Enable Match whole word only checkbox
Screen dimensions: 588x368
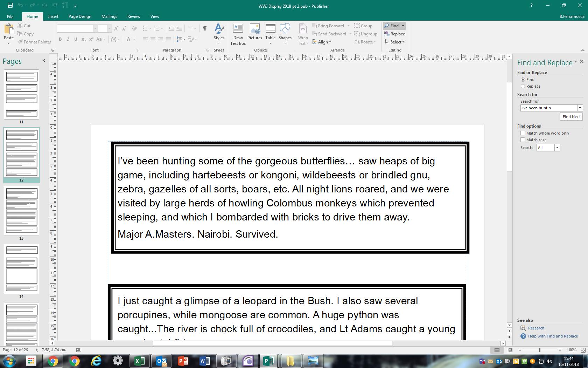point(523,133)
